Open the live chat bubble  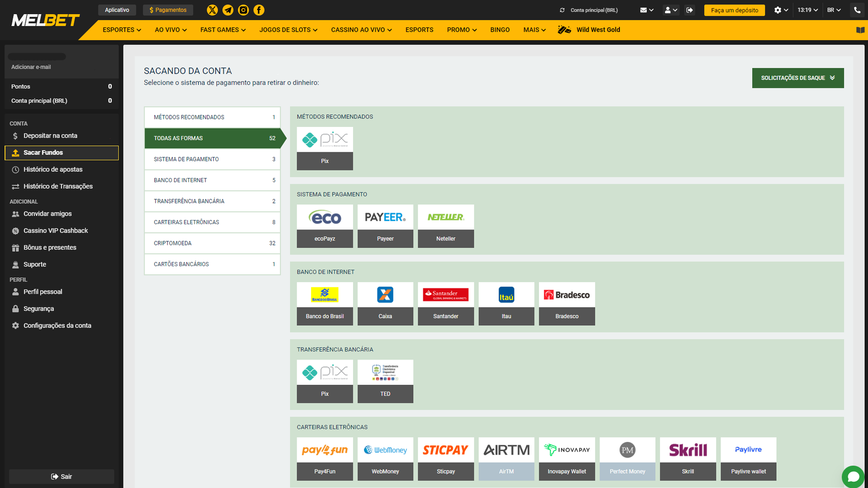[853, 477]
